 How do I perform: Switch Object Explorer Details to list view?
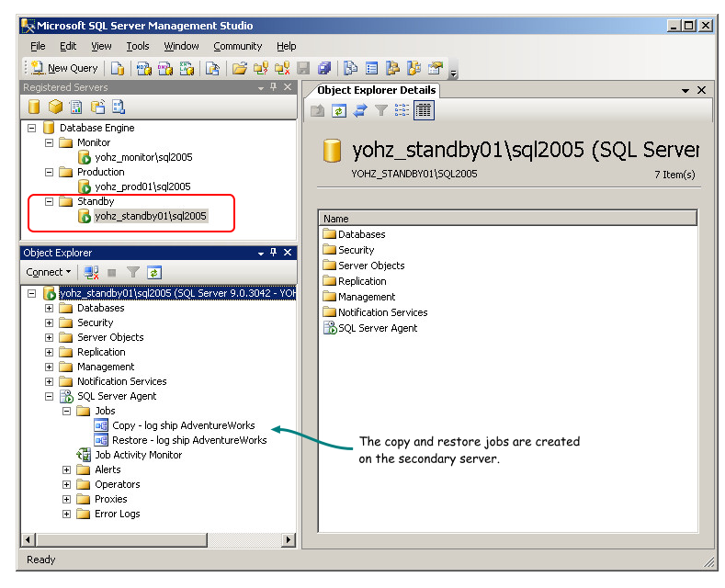(x=402, y=110)
